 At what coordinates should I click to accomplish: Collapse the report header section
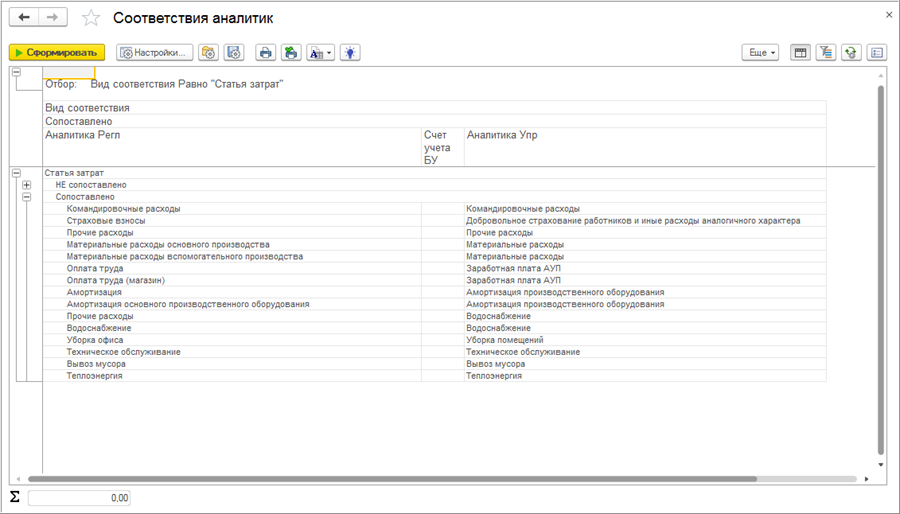(x=16, y=72)
